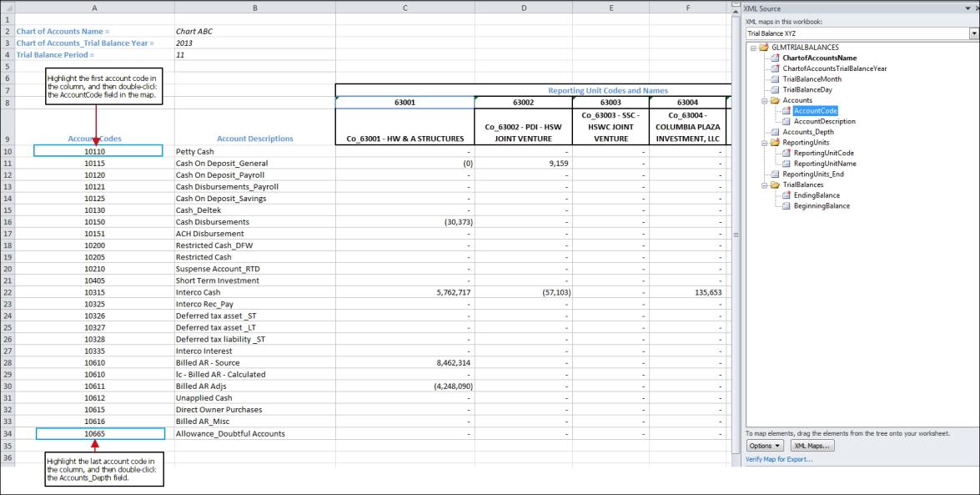Click the Chart of Accounts Name label cell
Viewport: 980px width, 495px height.
click(x=94, y=31)
